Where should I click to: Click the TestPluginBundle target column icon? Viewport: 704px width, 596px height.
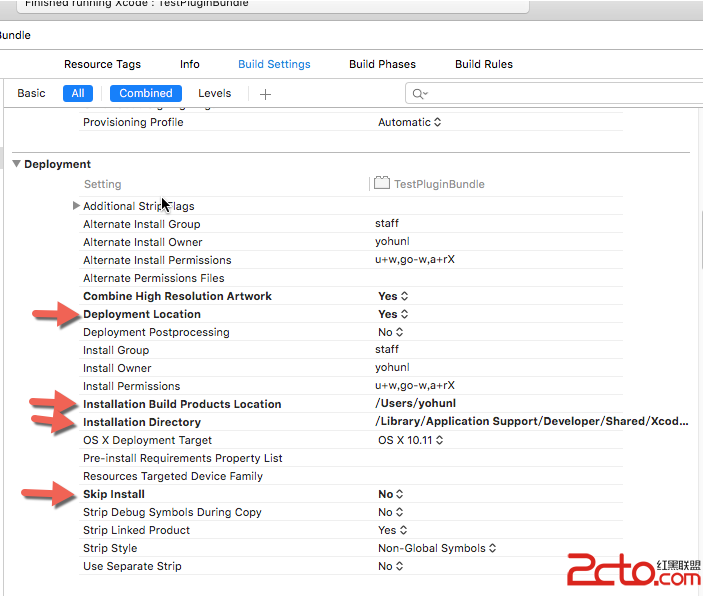pyautogui.click(x=381, y=184)
